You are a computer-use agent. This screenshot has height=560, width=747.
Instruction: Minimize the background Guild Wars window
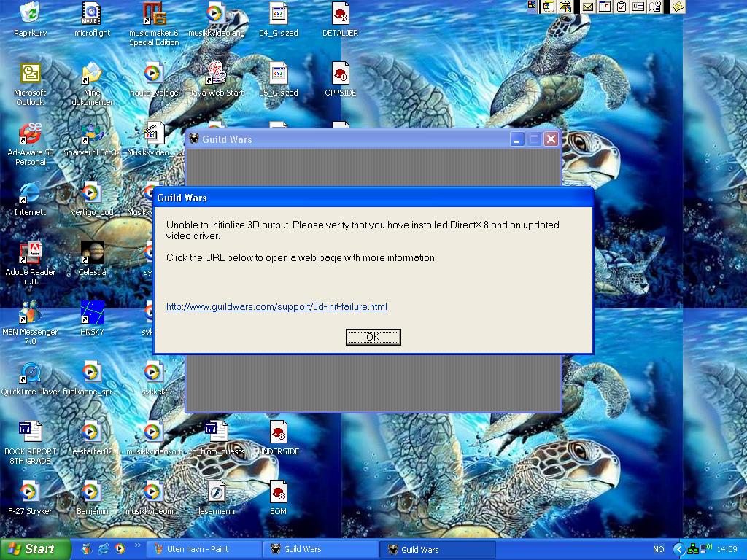517,139
